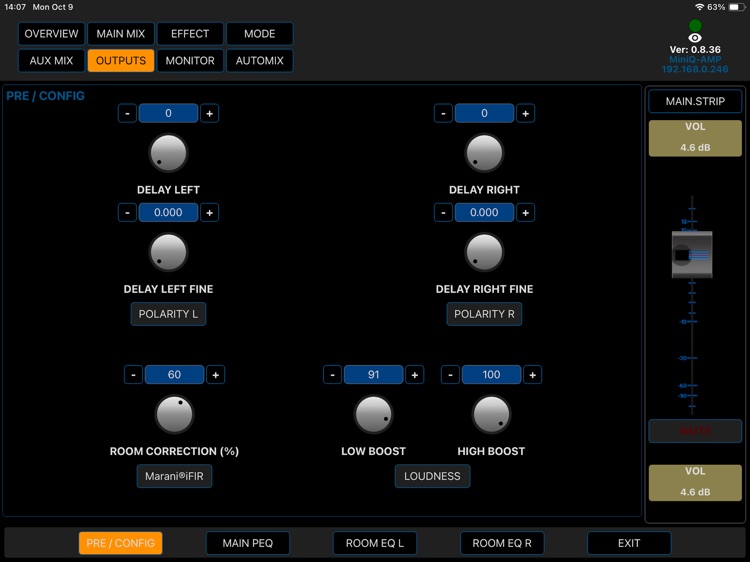Decrease DELAY RIGHT FINE with minus
750x562 pixels.
(x=443, y=212)
